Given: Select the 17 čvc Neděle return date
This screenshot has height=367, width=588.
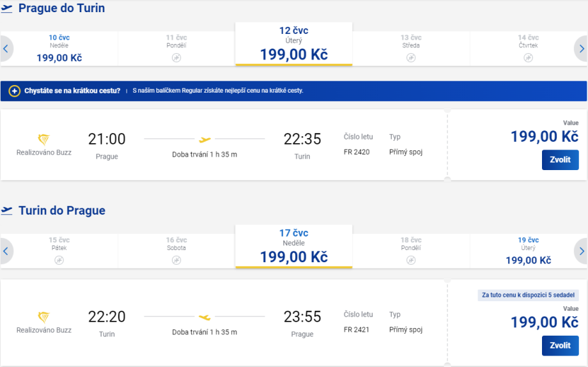Looking at the screenshot, I should (293, 247).
